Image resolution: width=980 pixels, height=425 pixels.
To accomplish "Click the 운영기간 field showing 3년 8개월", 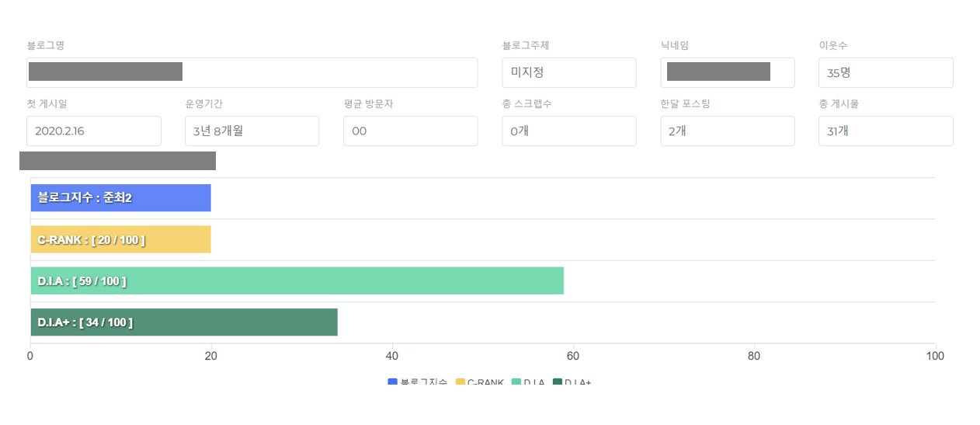I will point(252,131).
